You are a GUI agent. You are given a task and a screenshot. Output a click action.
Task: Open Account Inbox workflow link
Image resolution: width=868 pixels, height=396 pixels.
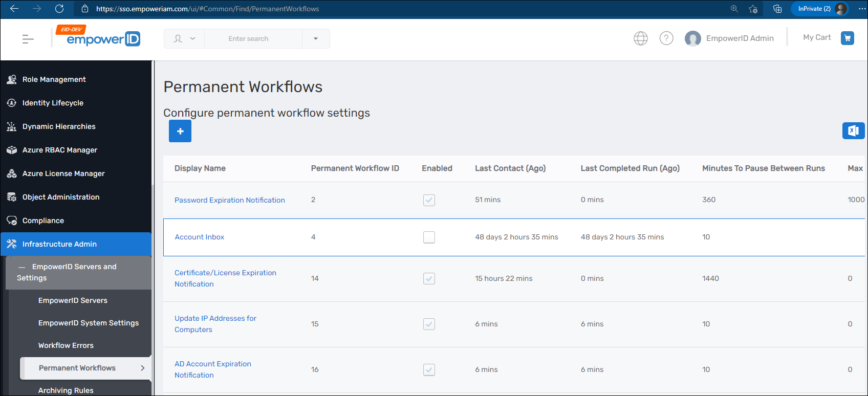tap(200, 237)
